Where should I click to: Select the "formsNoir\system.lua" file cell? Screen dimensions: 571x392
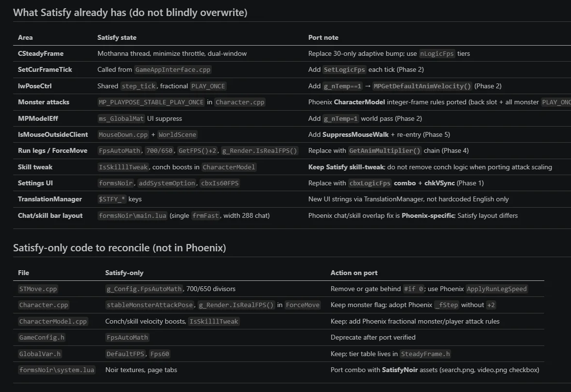(x=57, y=370)
